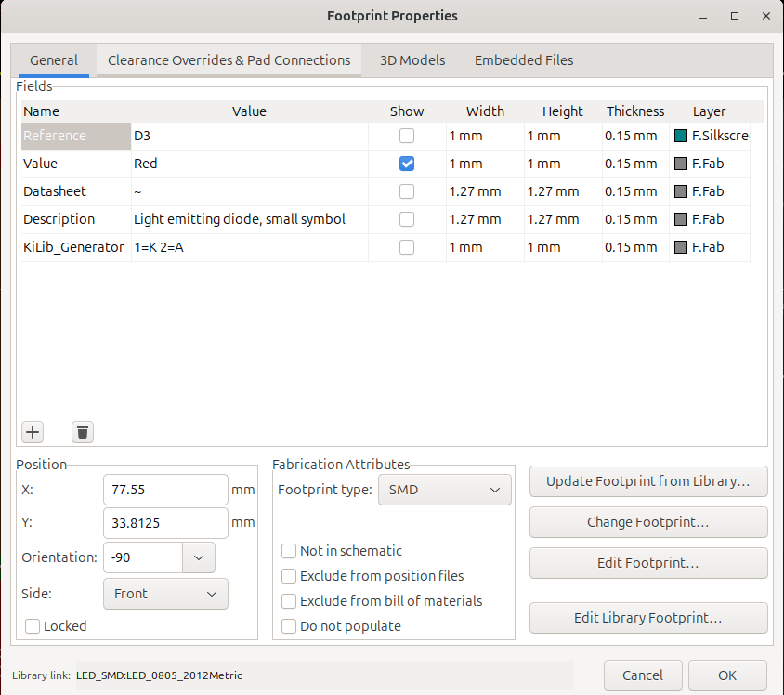784x695 pixels.
Task: Click F.Fab layer icon for KiLib_Generator row
Action: tap(681, 247)
